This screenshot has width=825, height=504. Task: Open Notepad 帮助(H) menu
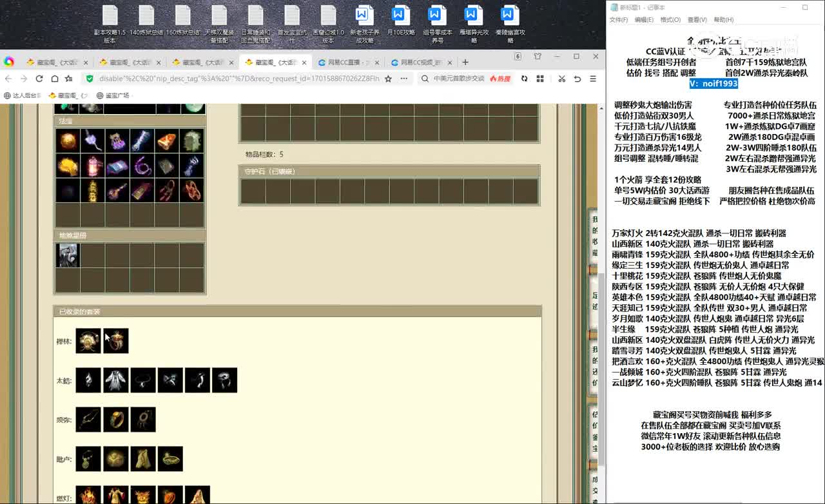click(723, 20)
